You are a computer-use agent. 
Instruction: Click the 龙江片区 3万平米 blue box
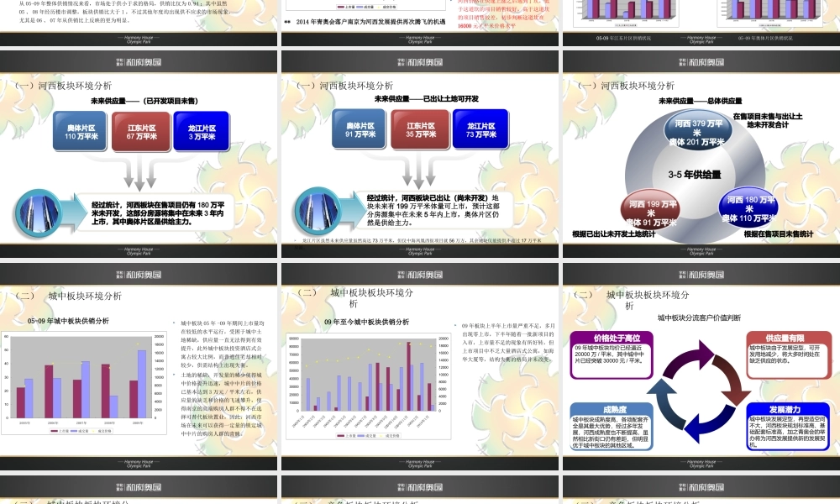pyautogui.click(x=202, y=132)
